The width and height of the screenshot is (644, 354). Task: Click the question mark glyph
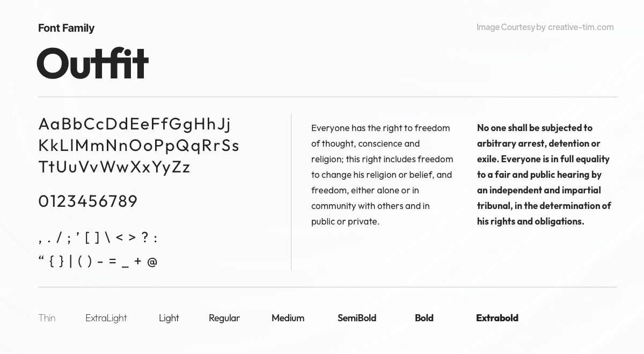(144, 237)
